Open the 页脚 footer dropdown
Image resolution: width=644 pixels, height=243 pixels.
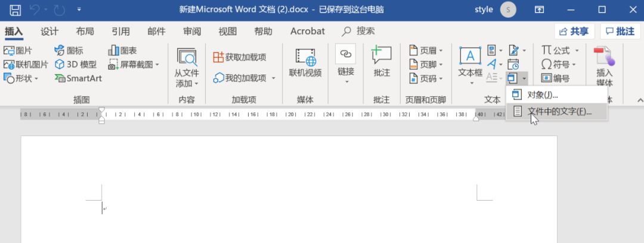[426, 64]
